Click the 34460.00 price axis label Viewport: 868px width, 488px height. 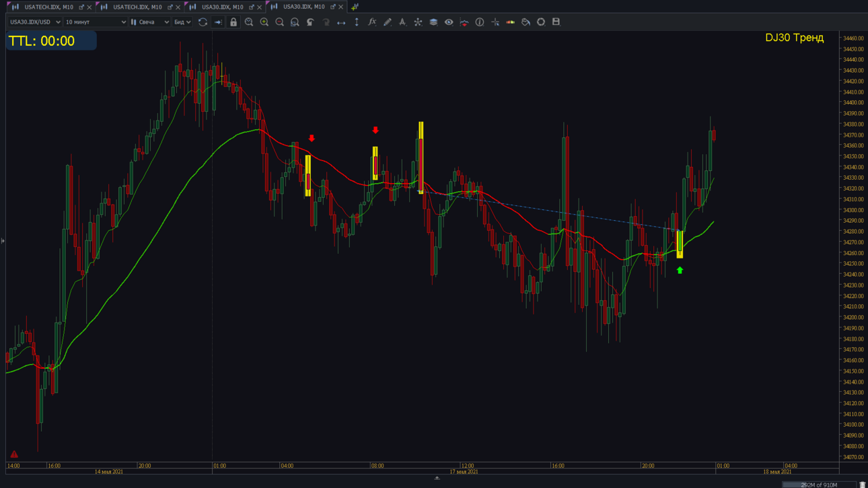[853, 38]
